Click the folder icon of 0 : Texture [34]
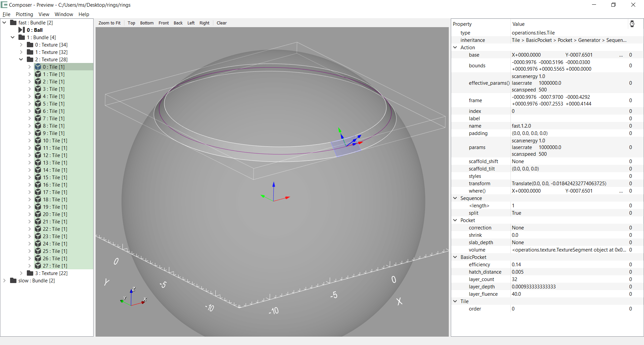 pyautogui.click(x=30, y=45)
